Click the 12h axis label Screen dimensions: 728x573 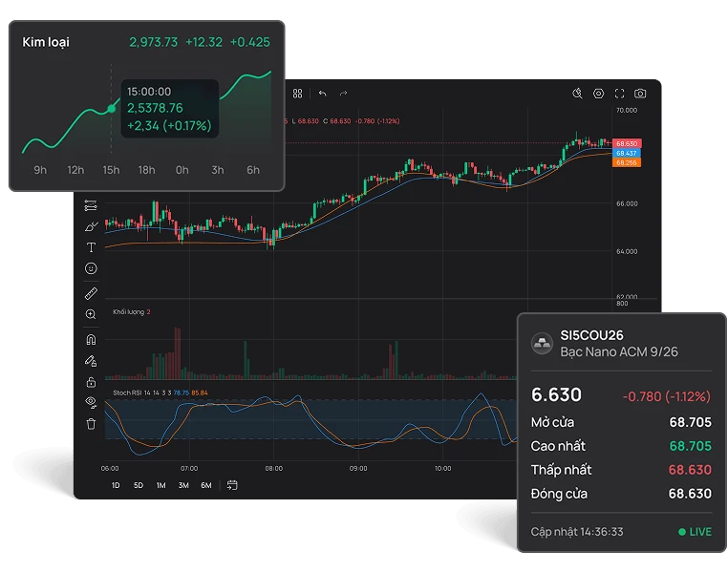pos(75,170)
